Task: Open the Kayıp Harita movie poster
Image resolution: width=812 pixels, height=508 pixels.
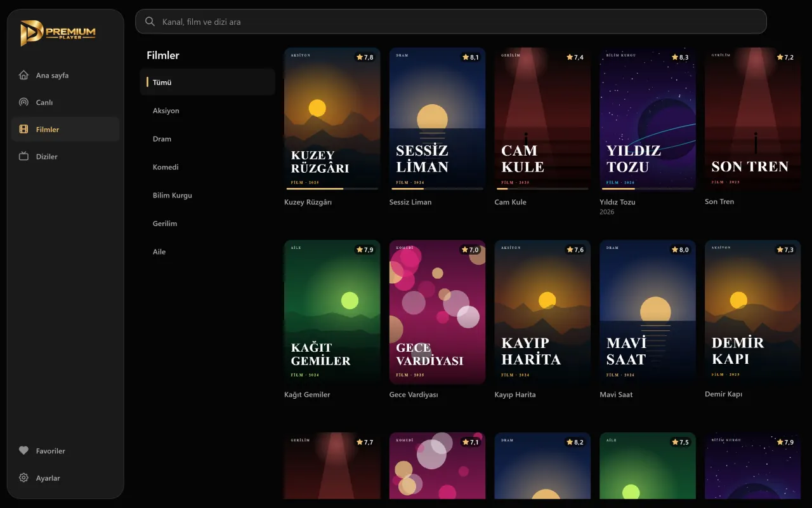Action: (542, 312)
